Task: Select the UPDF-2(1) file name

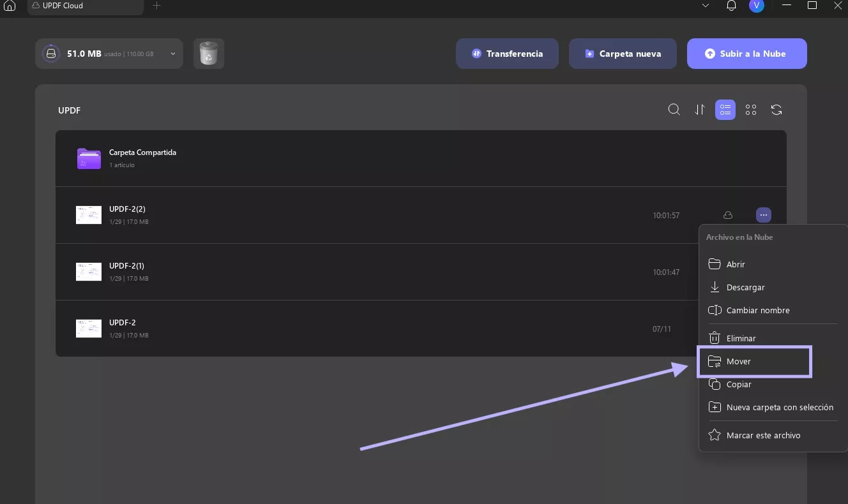Action: pyautogui.click(x=126, y=266)
